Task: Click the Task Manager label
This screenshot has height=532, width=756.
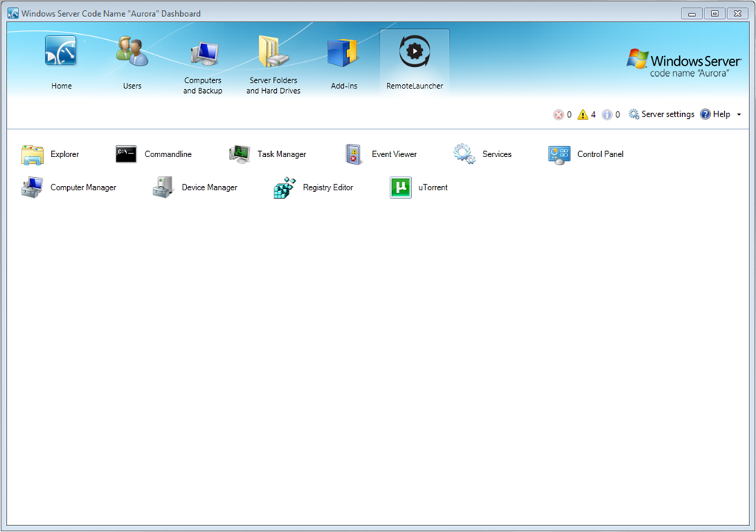Action: [281, 154]
